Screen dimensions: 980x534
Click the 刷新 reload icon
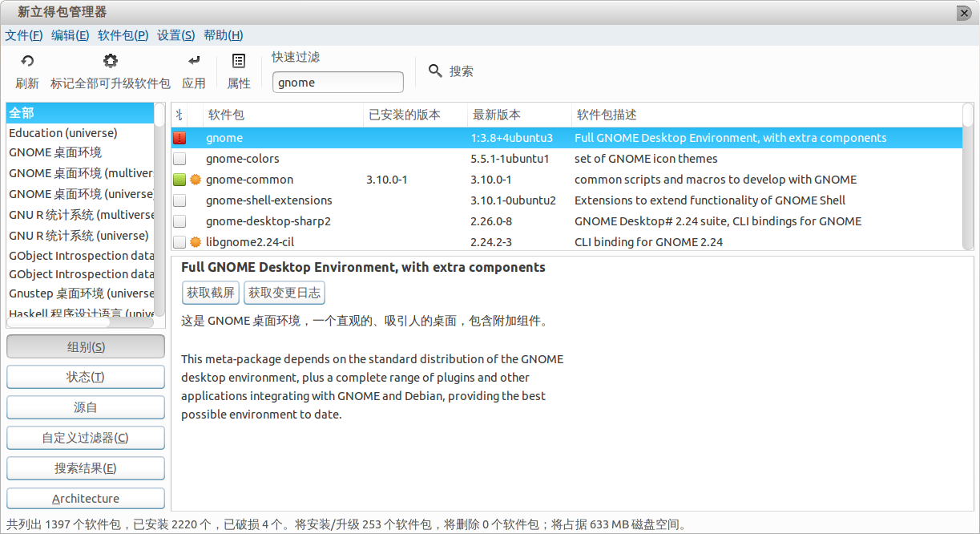click(x=27, y=61)
